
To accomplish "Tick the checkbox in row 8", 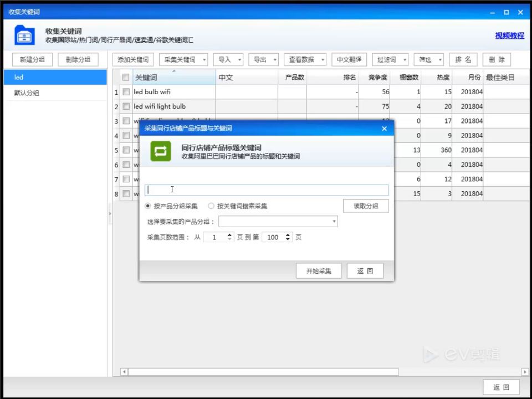I will tap(126, 194).
